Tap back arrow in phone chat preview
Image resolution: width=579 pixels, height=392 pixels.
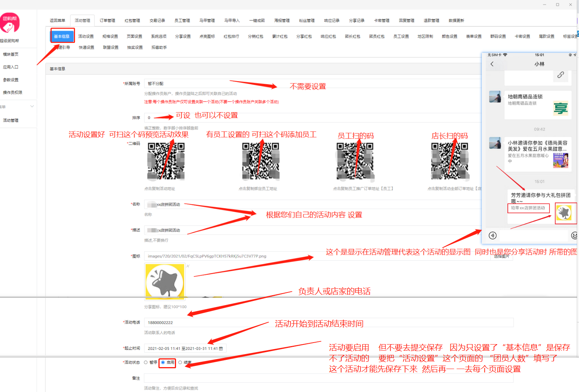492,64
